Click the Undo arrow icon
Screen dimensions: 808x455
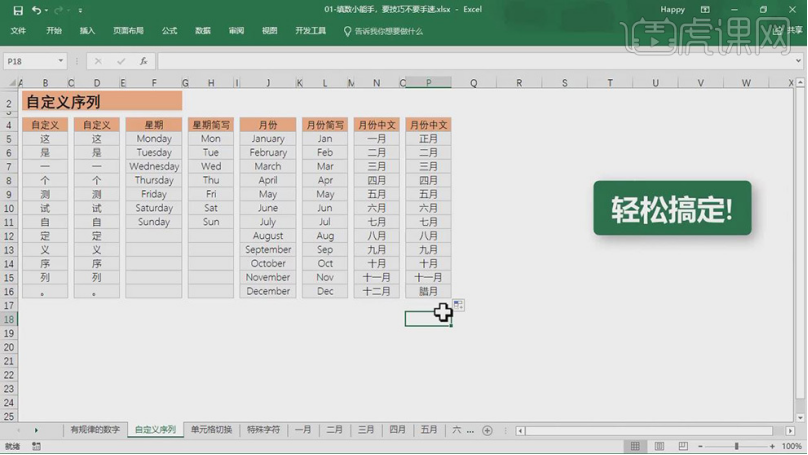coord(36,10)
